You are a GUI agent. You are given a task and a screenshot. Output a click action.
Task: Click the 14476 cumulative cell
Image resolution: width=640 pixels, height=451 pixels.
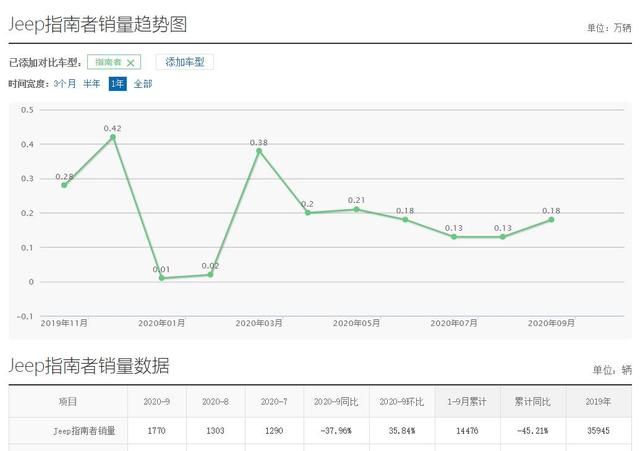[x=467, y=431]
